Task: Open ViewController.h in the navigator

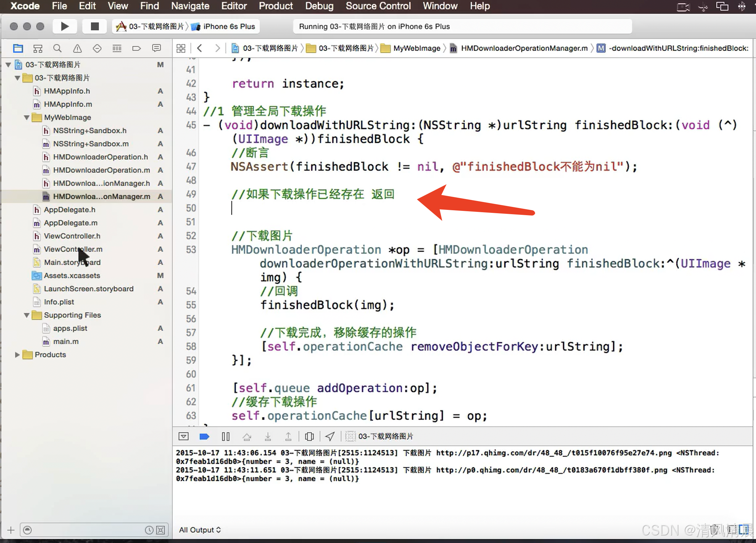Action: tap(72, 236)
